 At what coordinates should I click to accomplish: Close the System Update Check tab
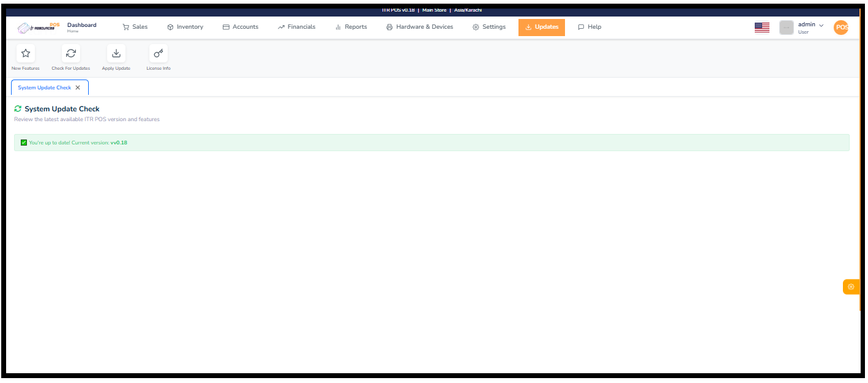click(x=78, y=87)
